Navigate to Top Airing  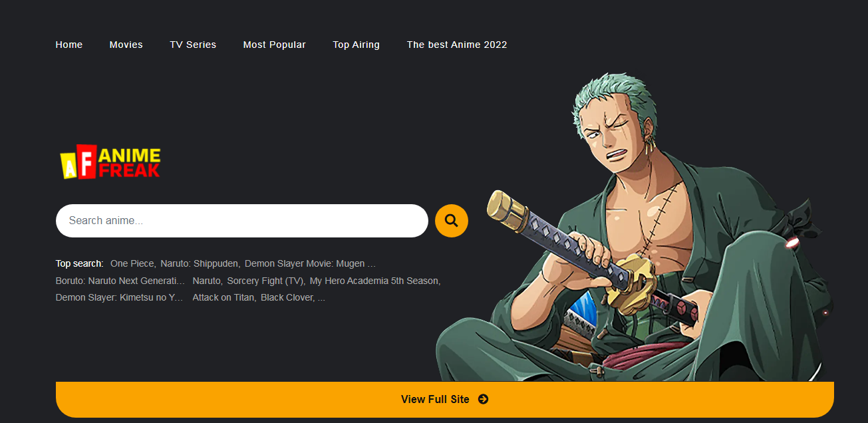click(356, 45)
